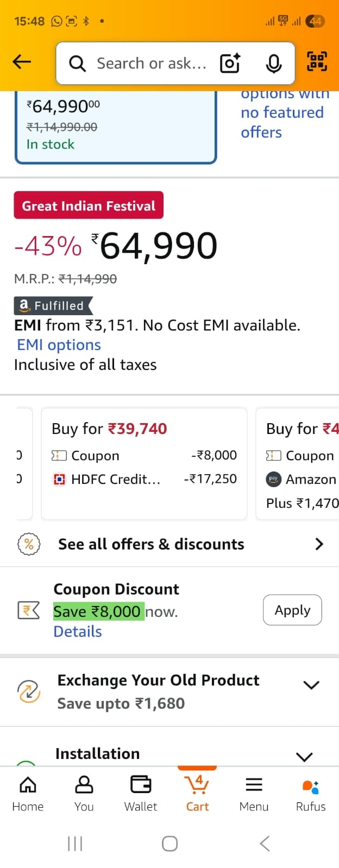Expand Exchange Your Old Product section
This screenshot has width=339, height=868.
pos(311,685)
